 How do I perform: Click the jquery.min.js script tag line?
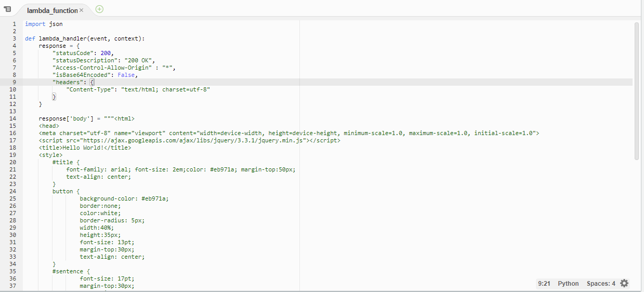(x=190, y=140)
